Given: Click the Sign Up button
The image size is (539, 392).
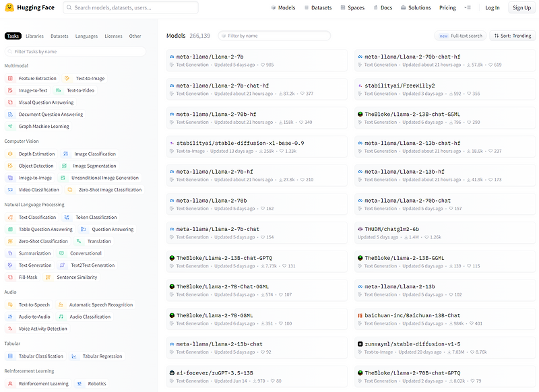Looking at the screenshot, I should tap(521, 7).
